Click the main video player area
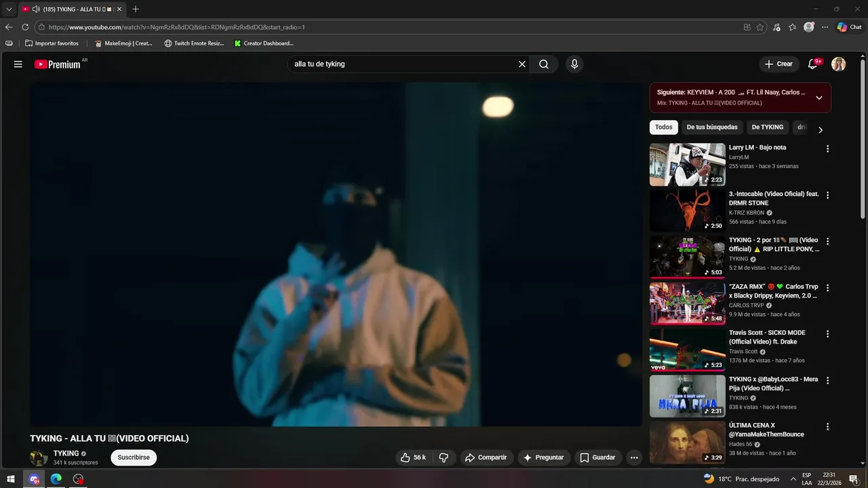 (x=336, y=254)
